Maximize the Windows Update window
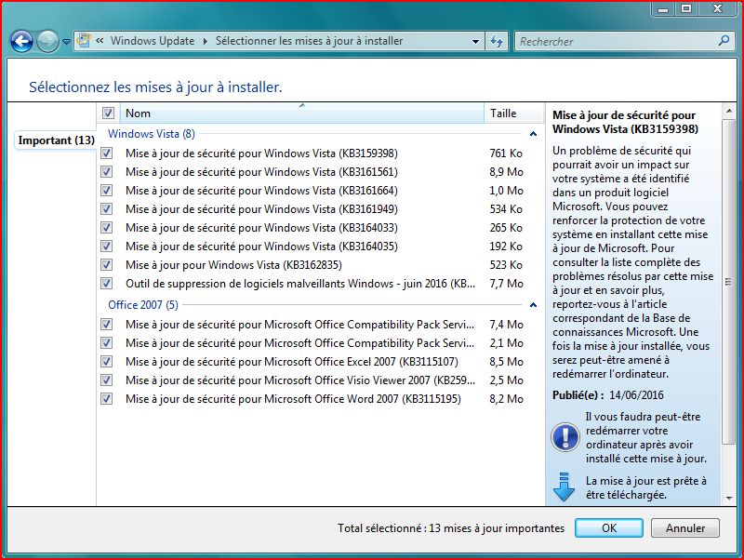The width and height of the screenshot is (744, 560). 686,9
